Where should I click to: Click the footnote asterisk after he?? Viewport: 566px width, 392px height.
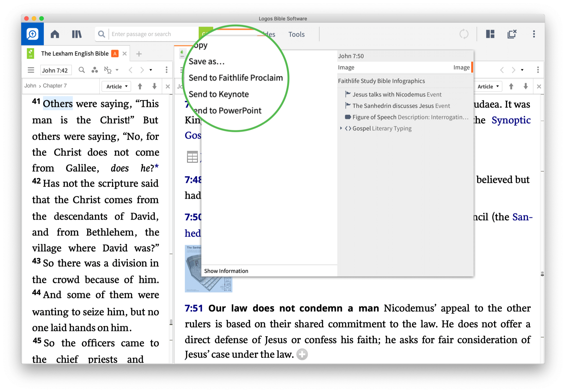(x=156, y=167)
